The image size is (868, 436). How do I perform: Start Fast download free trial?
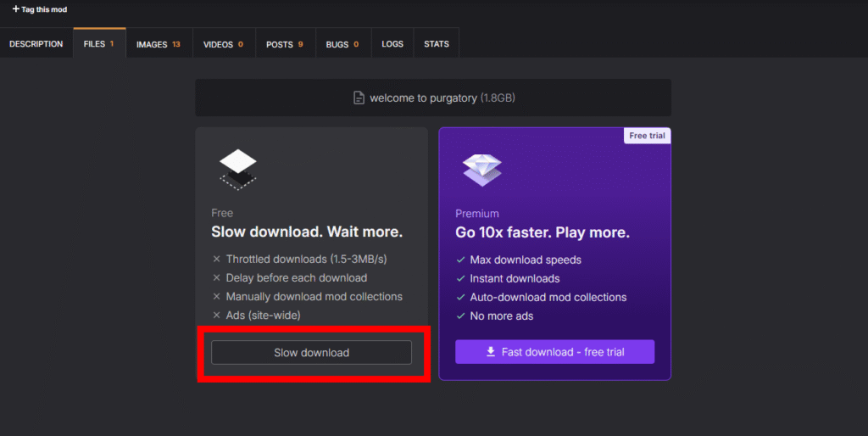pyautogui.click(x=554, y=352)
